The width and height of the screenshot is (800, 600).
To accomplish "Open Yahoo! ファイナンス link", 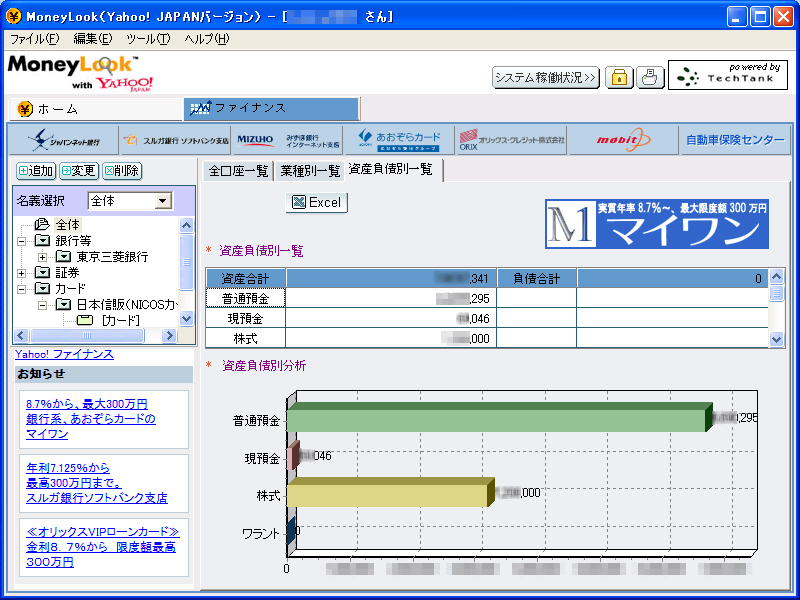I will tap(64, 354).
